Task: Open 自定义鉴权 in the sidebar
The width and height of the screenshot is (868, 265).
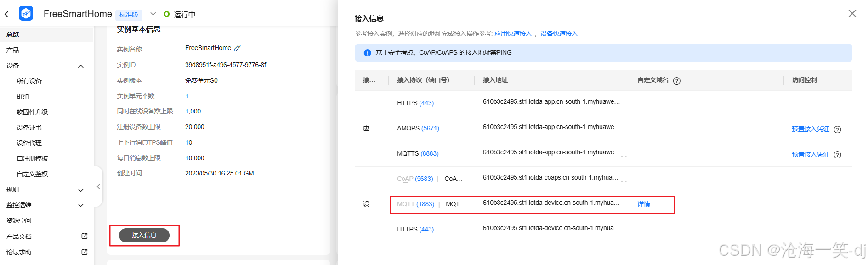Action: [32, 174]
